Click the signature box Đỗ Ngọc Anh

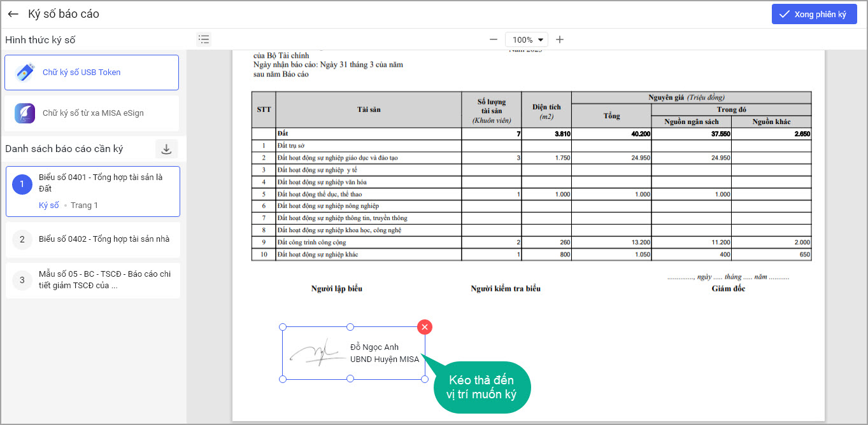pos(353,353)
